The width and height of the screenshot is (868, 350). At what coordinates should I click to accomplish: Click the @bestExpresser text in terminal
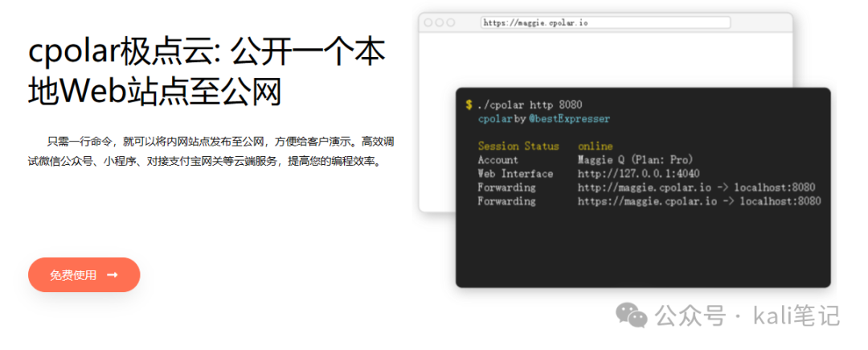click(x=568, y=118)
